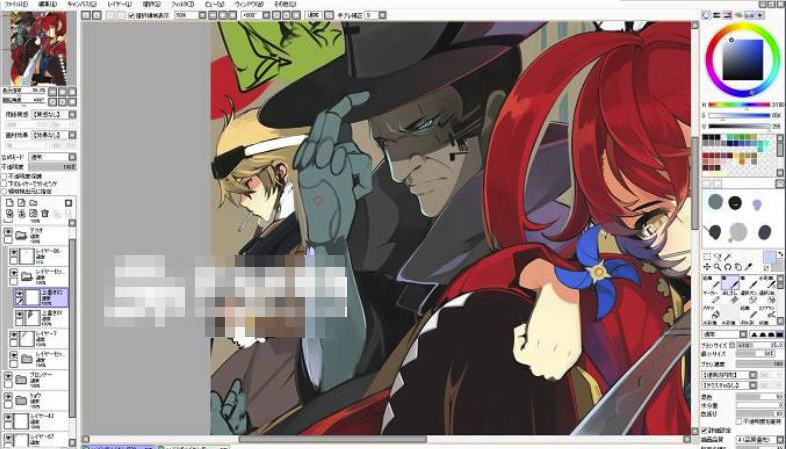Click the layer list vertical scrollbar
The image size is (786, 449).
point(72,326)
